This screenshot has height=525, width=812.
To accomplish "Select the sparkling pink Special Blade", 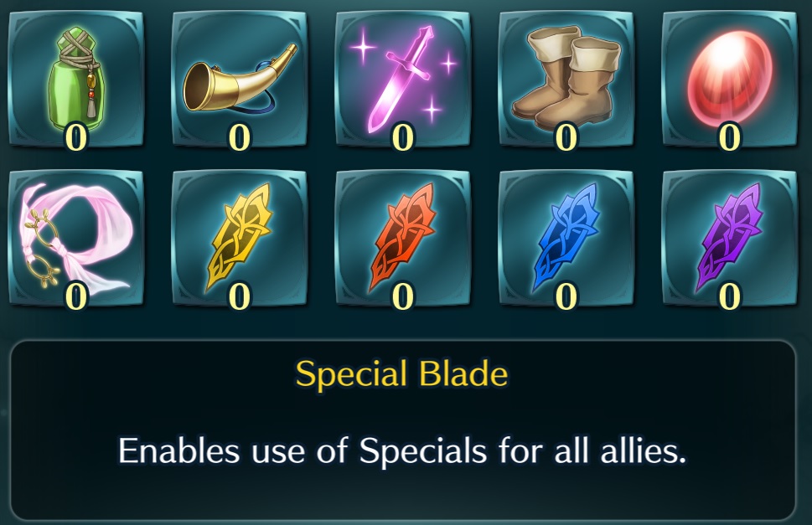I will pyautogui.click(x=402, y=78).
